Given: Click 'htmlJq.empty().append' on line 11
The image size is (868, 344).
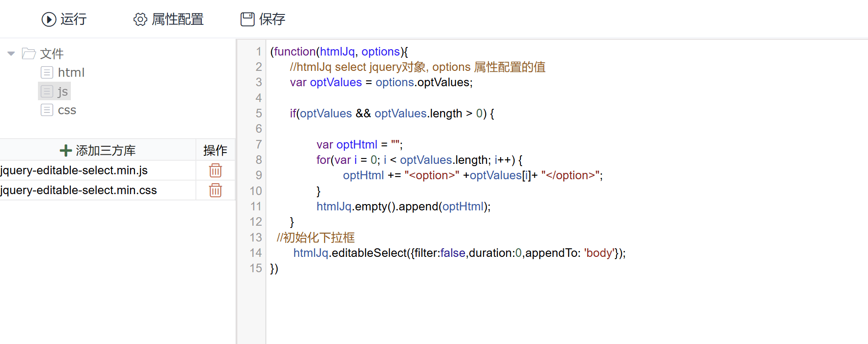Looking at the screenshot, I should (x=377, y=206).
